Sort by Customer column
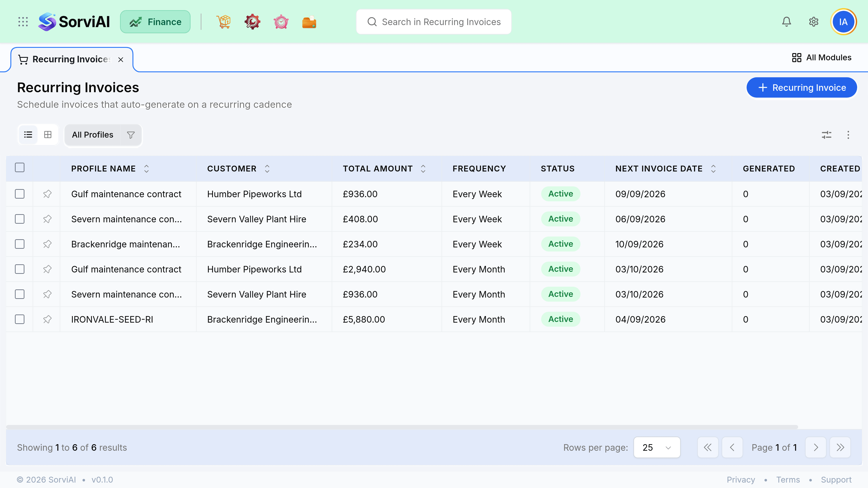 267,169
